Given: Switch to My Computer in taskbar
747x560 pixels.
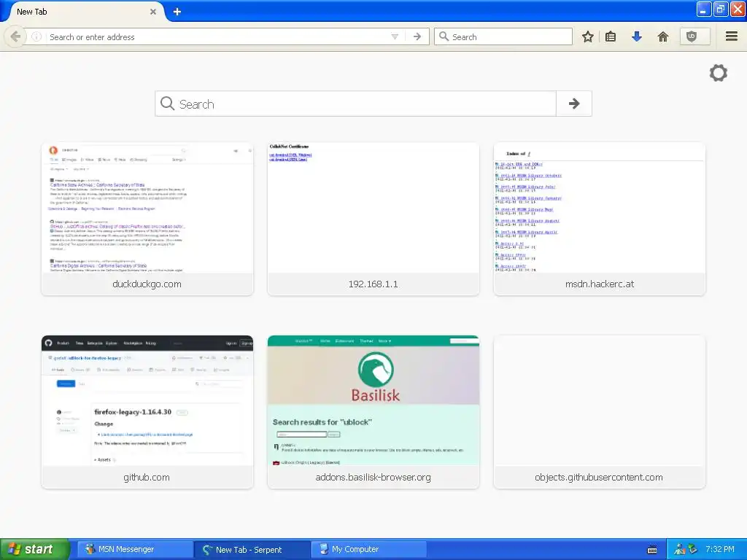Looking at the screenshot, I should click(x=368, y=550).
